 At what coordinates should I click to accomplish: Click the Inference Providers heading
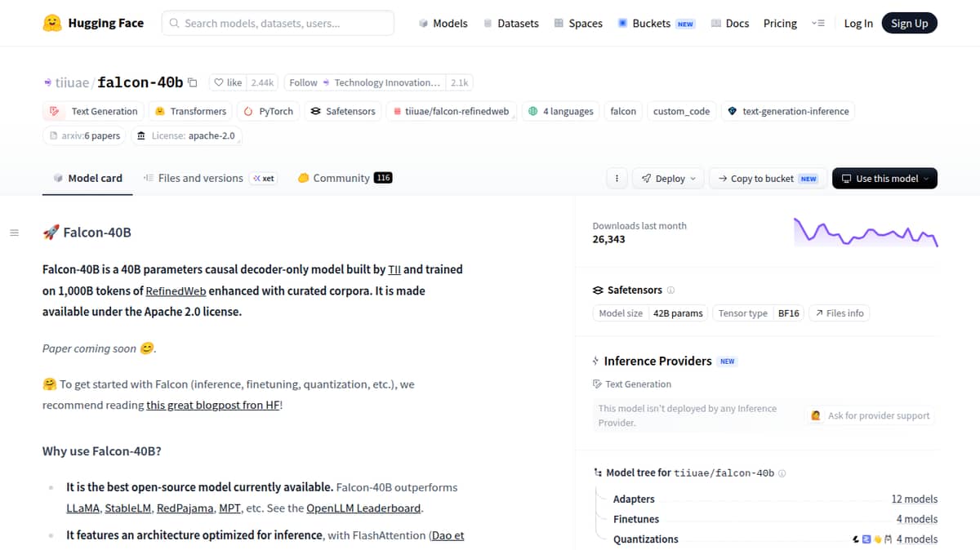(657, 361)
